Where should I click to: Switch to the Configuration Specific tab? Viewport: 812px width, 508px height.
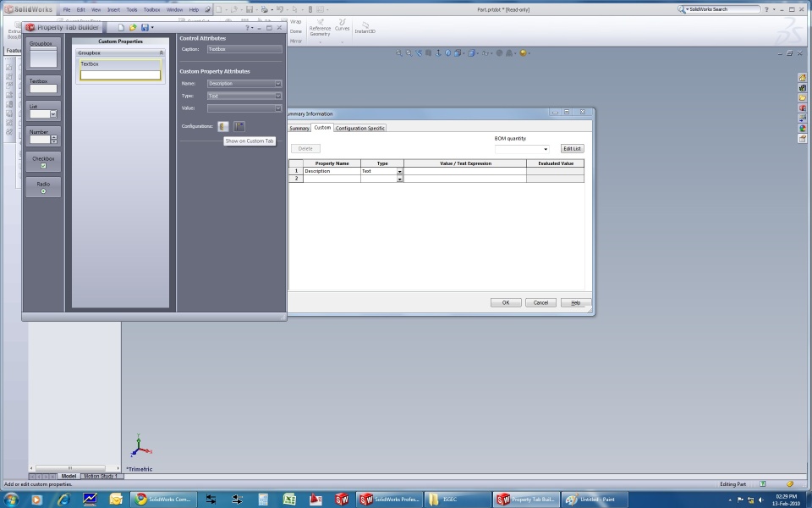point(360,128)
